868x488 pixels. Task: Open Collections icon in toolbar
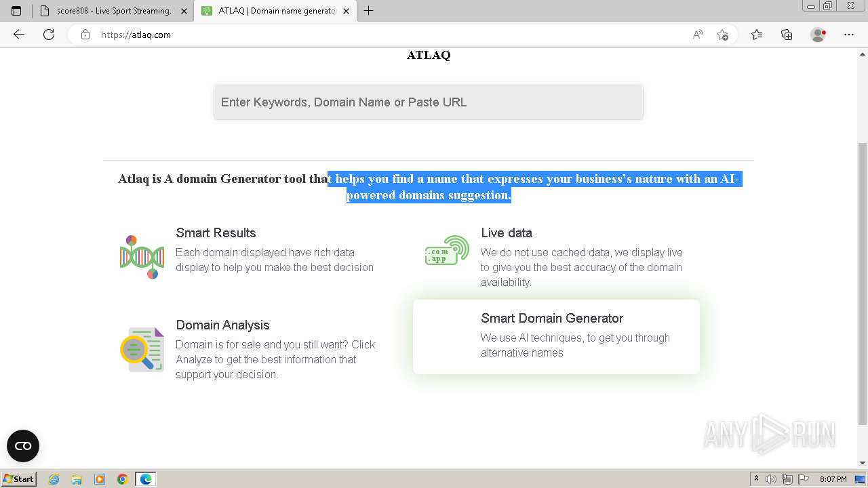click(x=787, y=35)
